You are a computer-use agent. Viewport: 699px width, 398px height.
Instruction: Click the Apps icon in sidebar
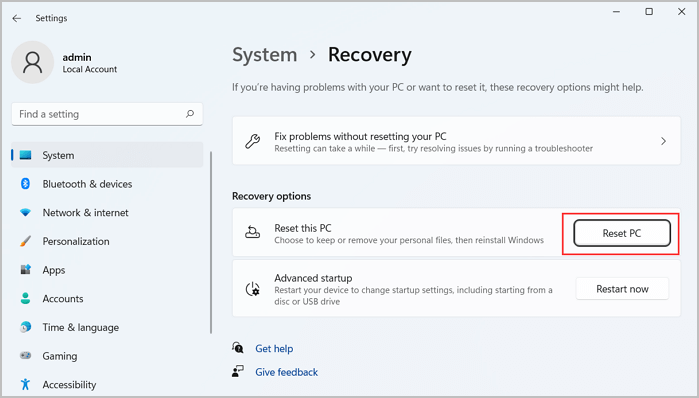(25, 270)
